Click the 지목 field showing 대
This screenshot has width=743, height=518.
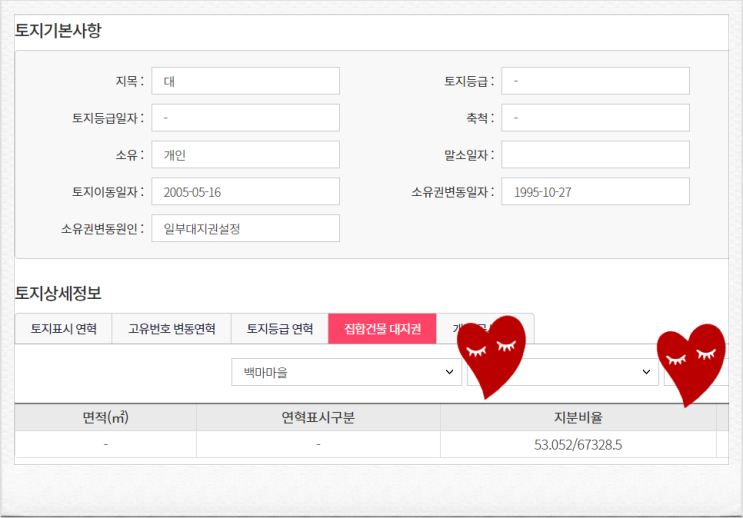point(245,81)
